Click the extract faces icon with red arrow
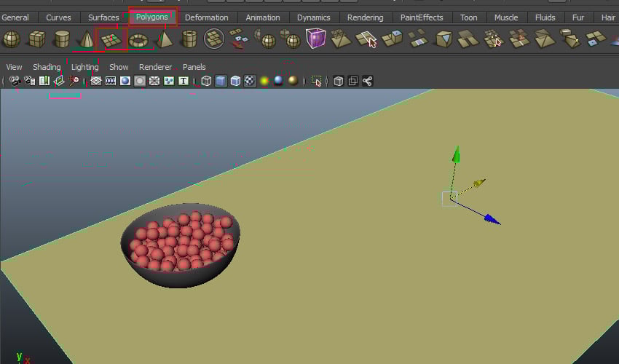 coord(239,39)
